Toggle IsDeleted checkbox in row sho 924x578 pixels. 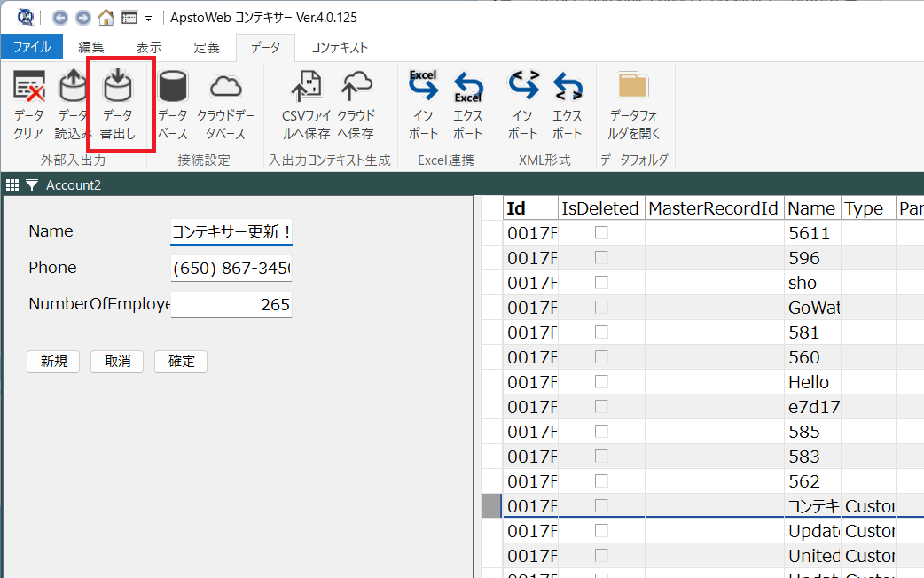601,282
